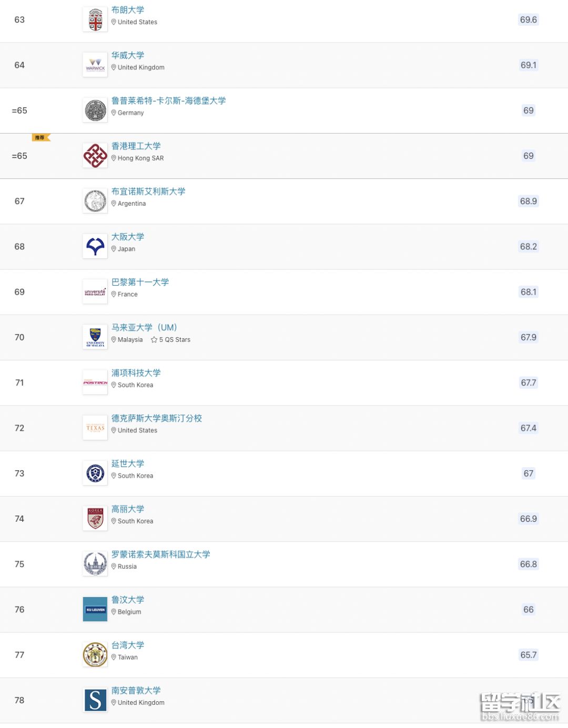Click the Osaka University blue logo
The width and height of the screenshot is (568, 728).
95,247
